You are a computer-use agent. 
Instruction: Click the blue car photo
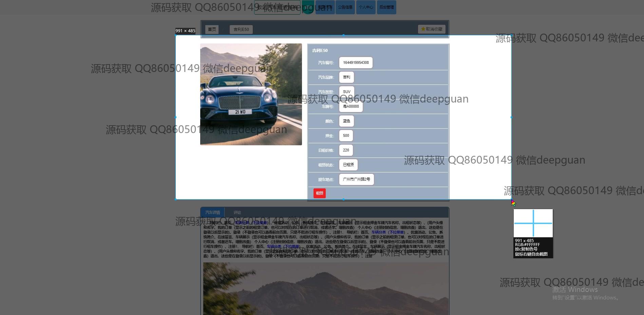[x=251, y=94]
